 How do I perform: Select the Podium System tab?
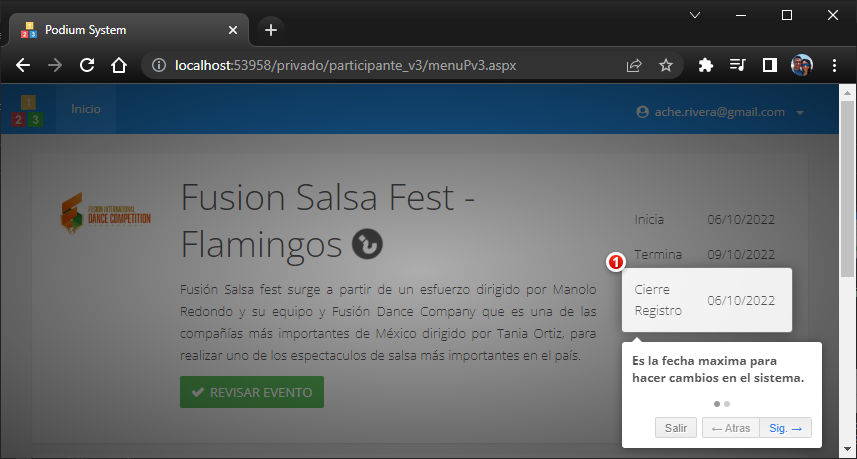click(129, 30)
